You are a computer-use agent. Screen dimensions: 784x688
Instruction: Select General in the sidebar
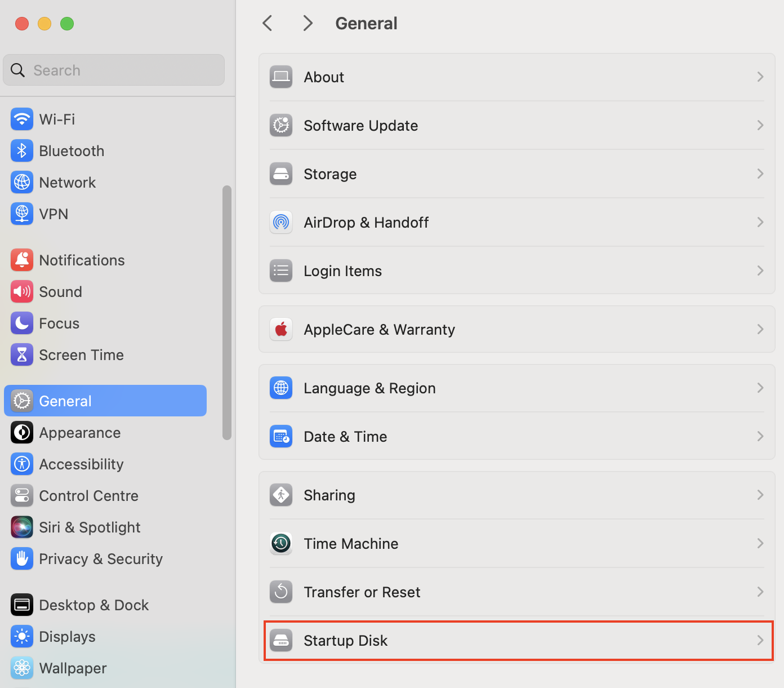point(105,401)
